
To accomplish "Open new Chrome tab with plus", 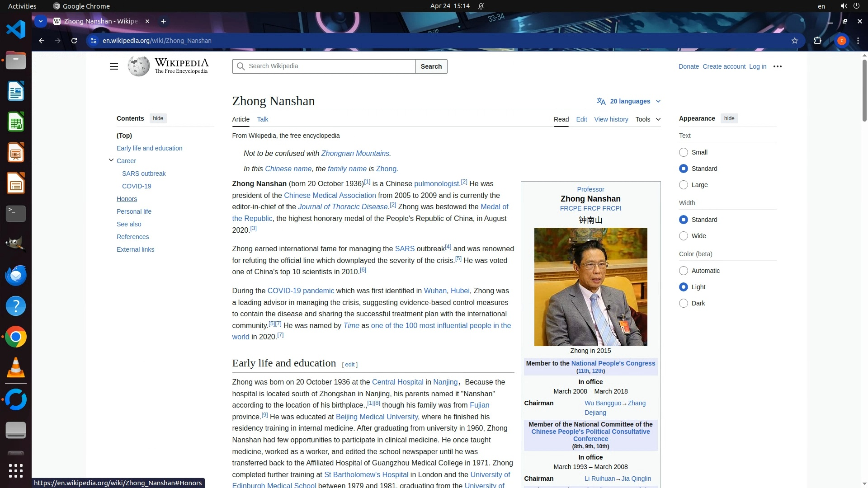I will 164,21.
